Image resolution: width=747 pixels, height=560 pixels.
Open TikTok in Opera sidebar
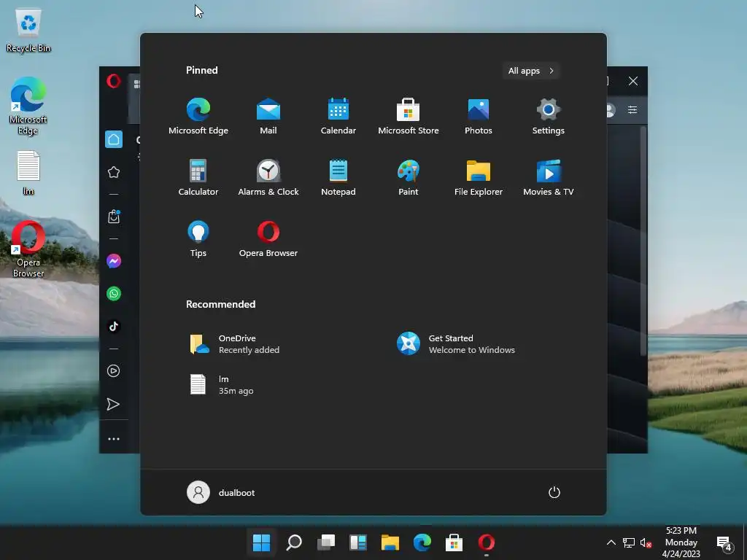pos(113,326)
